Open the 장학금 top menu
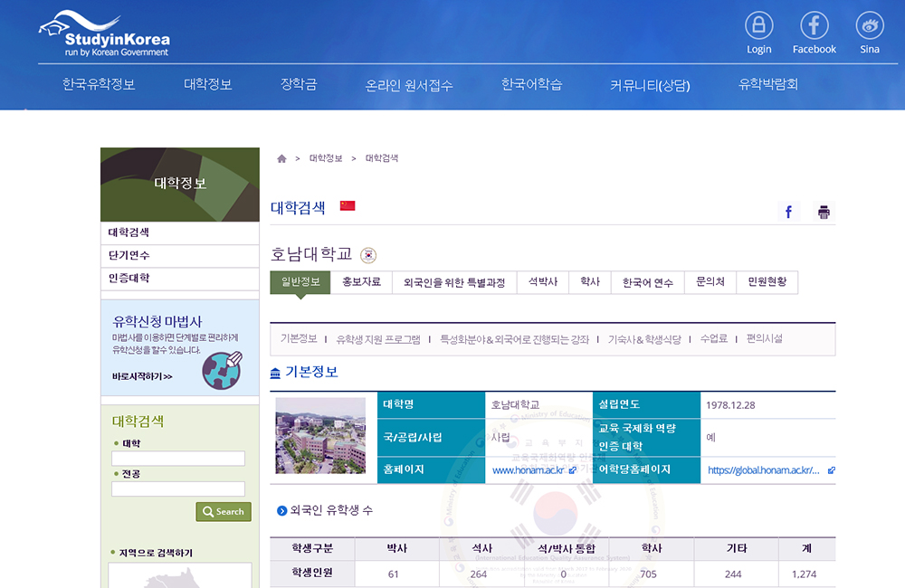 (299, 84)
